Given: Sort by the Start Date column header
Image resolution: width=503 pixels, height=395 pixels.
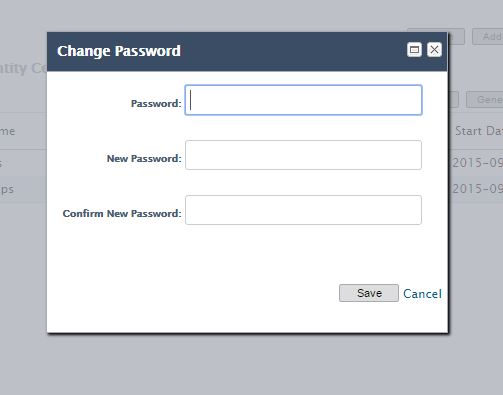Looking at the screenshot, I should coord(479,131).
